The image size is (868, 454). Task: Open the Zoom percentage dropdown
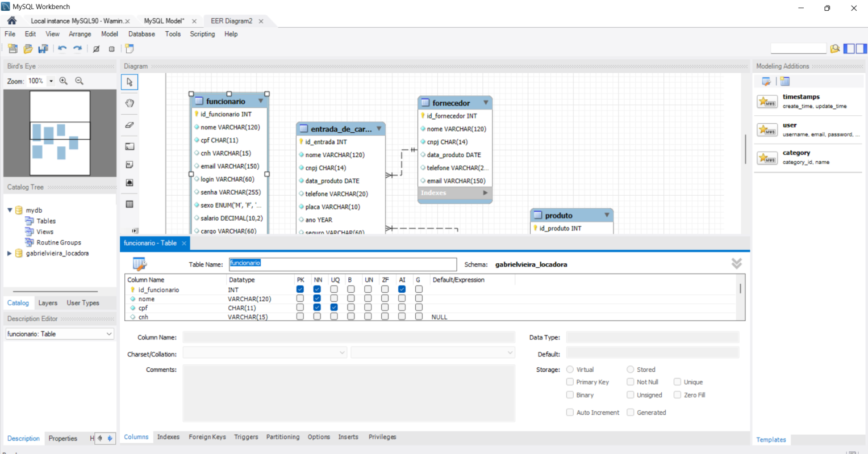(x=51, y=81)
